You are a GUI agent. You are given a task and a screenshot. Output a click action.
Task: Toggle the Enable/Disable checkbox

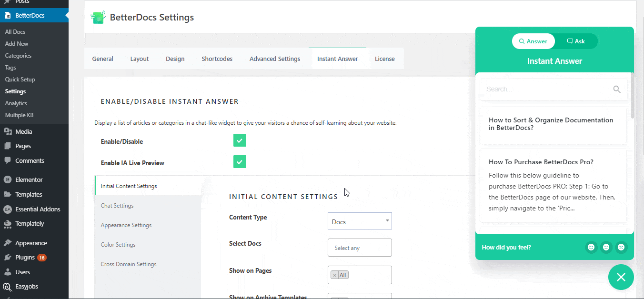[240, 140]
